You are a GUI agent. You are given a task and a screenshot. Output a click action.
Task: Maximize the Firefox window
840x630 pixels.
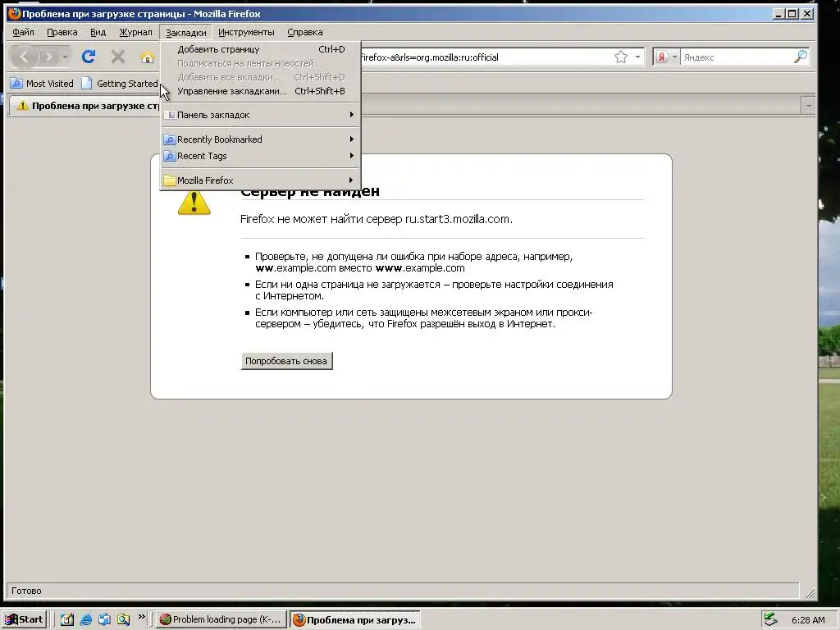792,13
